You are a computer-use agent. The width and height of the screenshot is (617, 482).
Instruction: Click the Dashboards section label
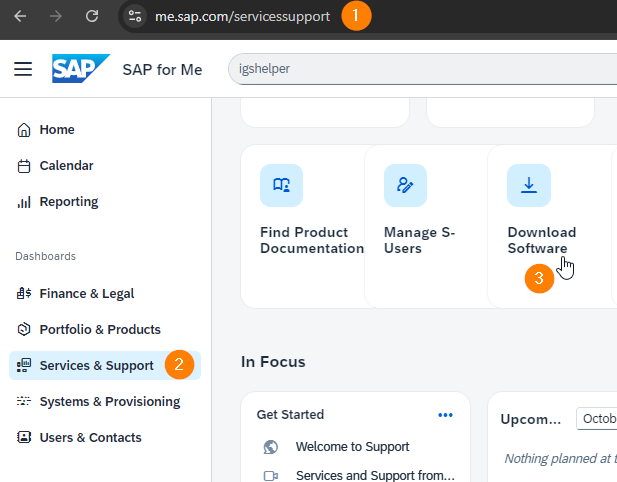tap(46, 256)
